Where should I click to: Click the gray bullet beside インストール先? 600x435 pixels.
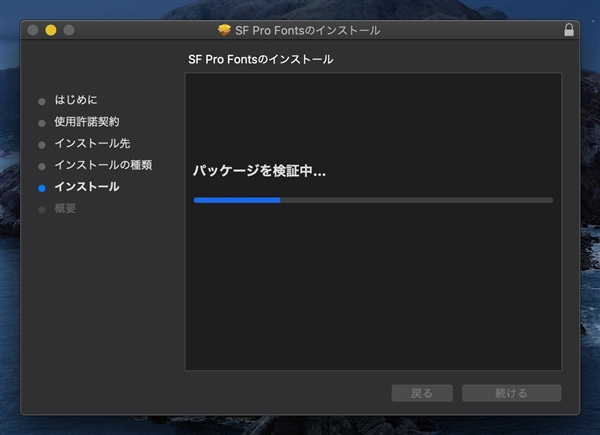(x=42, y=145)
